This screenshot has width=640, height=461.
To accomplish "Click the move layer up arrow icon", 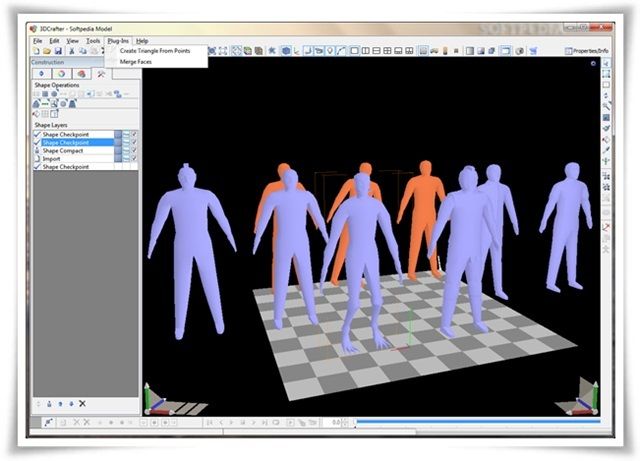I will [60, 403].
